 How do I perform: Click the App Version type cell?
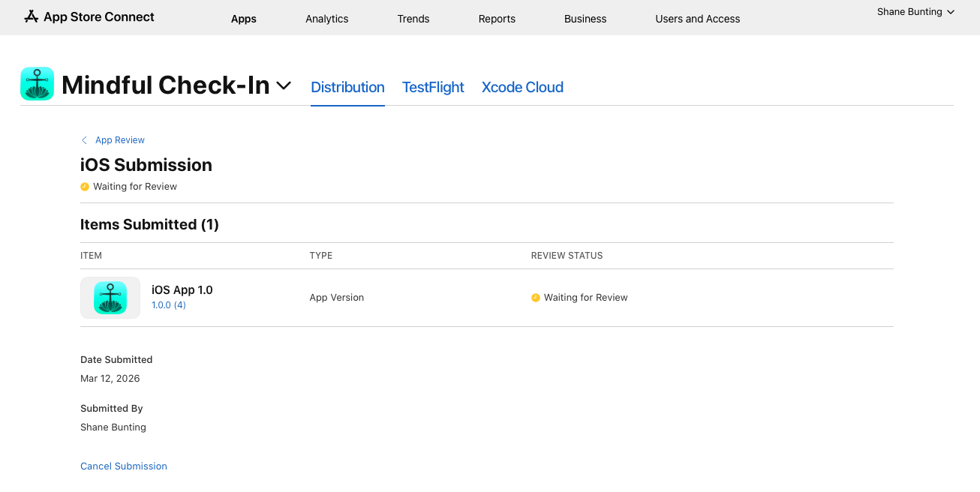337,298
